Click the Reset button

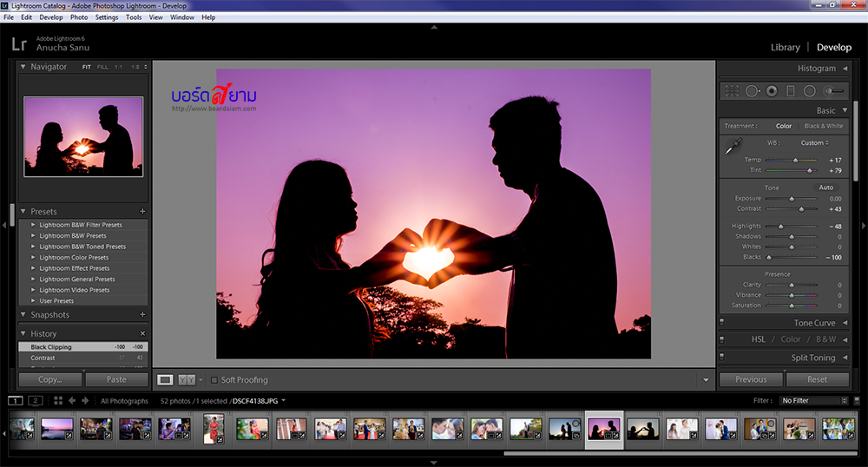[x=817, y=379]
